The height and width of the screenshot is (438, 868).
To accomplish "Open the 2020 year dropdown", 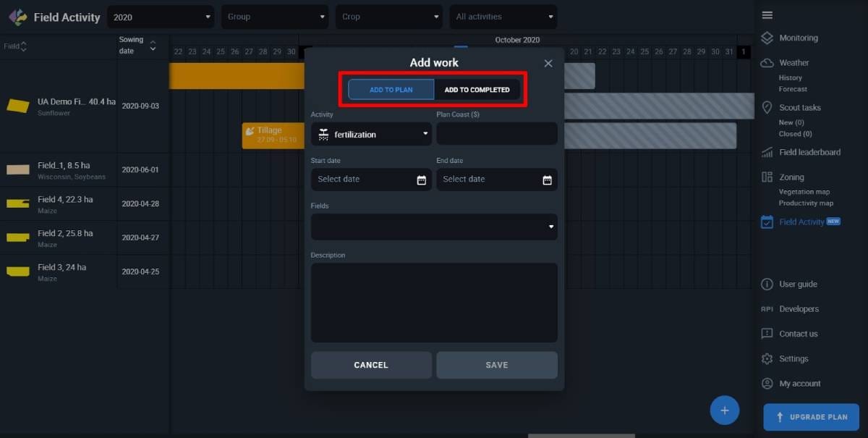I will click(159, 17).
